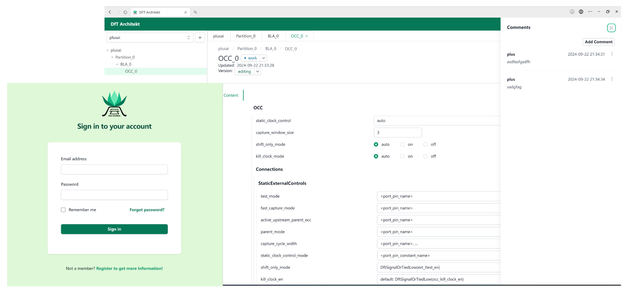Open the work status dropdown arrow
The width and height of the screenshot is (644, 294).
[x=264, y=58]
